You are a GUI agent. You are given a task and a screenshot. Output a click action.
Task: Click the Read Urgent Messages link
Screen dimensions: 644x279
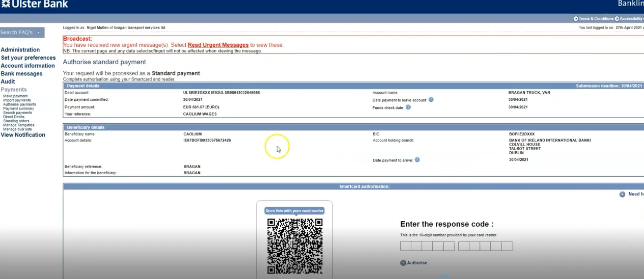point(218,45)
